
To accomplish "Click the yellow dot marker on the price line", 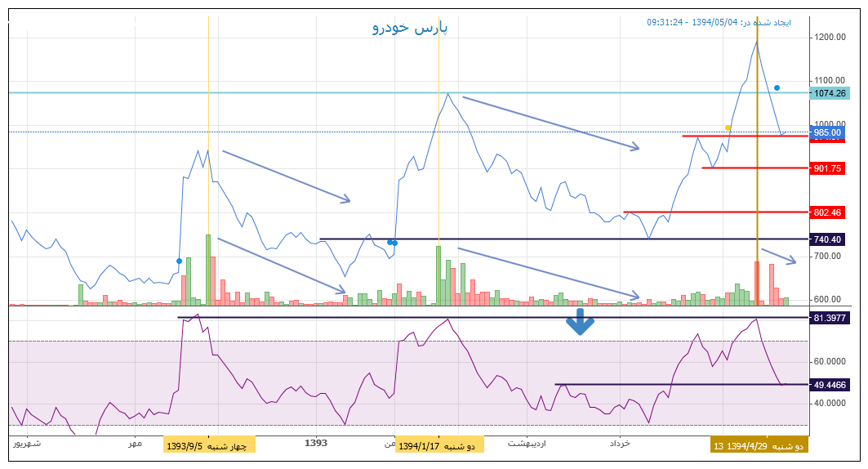I will (x=728, y=127).
